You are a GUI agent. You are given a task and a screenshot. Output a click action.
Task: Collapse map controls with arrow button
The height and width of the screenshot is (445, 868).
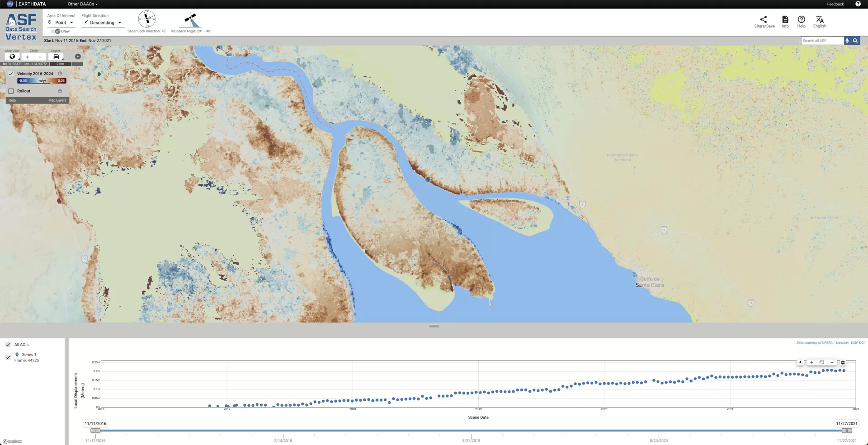(78, 56)
